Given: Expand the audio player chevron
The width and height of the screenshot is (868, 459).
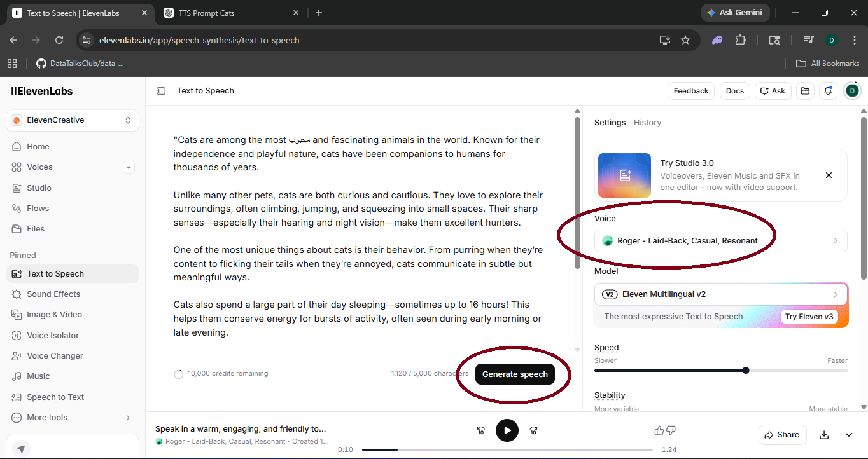Looking at the screenshot, I should (849, 435).
